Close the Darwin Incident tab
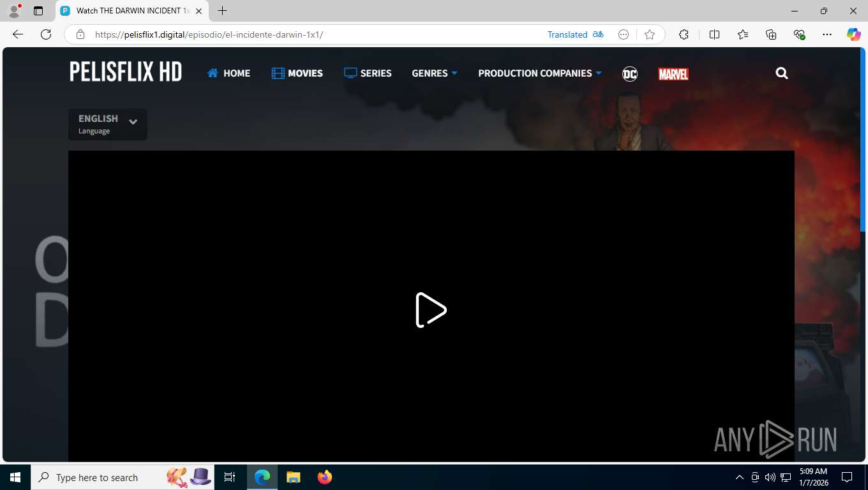The height and width of the screenshot is (490, 868). [x=199, y=11]
